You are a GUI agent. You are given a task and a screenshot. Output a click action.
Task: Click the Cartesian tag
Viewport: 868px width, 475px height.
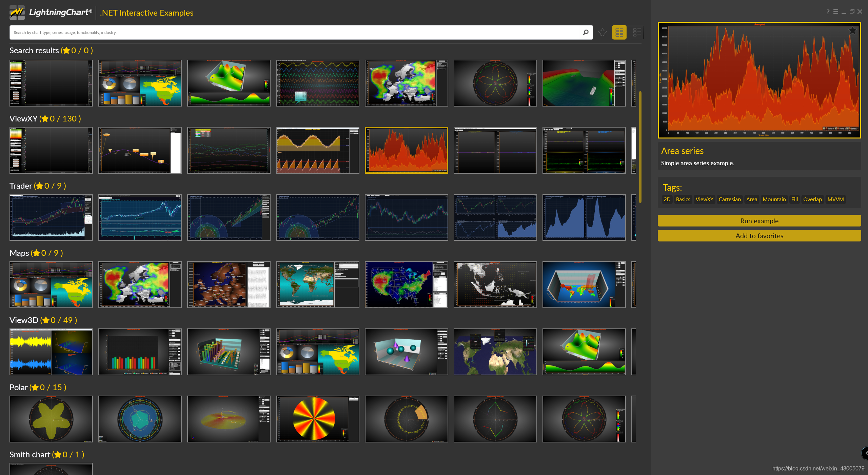click(730, 199)
